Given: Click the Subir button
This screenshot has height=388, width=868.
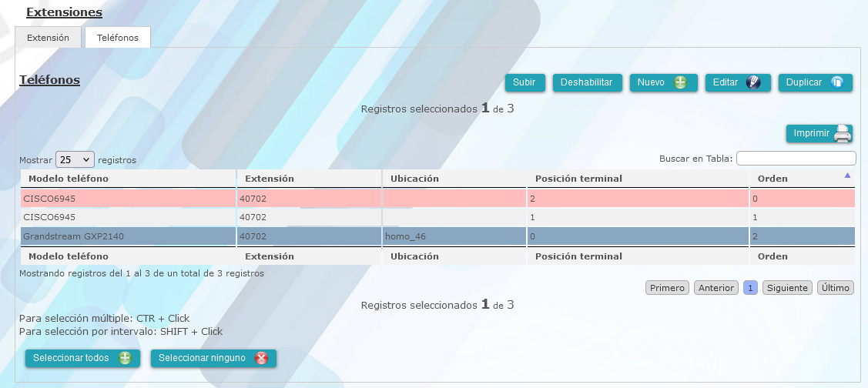Looking at the screenshot, I should 524,82.
